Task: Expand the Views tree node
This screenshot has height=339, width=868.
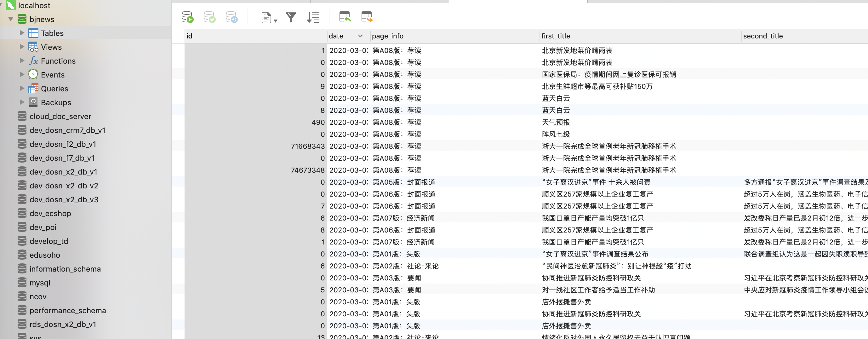Action: click(x=22, y=47)
